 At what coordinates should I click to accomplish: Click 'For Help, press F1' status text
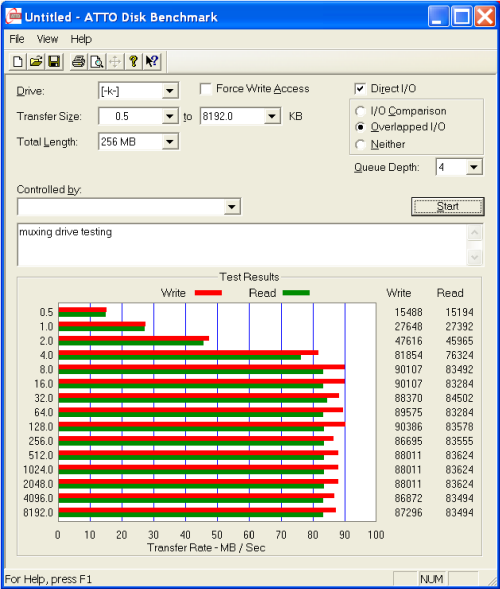(48, 579)
